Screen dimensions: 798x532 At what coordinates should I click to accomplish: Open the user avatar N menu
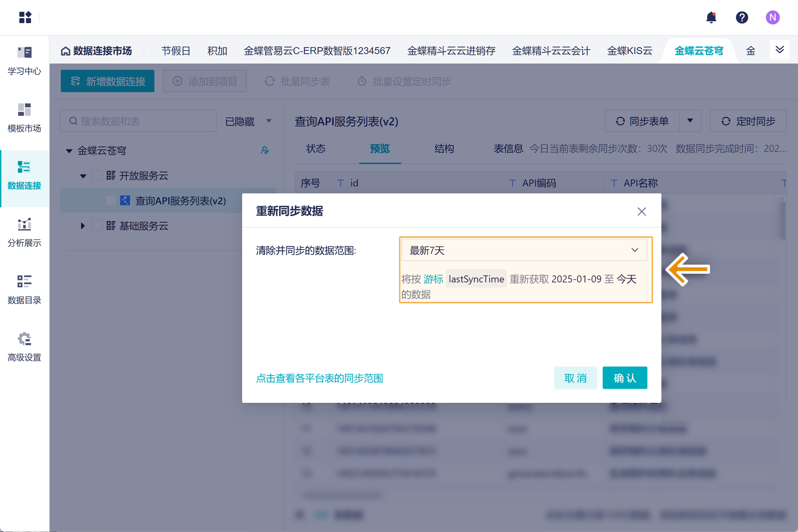[772, 17]
